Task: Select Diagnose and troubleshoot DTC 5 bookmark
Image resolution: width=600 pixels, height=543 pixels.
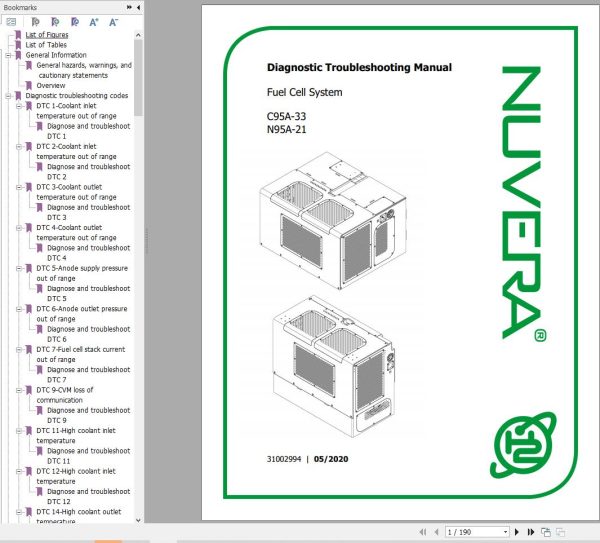Action: 88,294
